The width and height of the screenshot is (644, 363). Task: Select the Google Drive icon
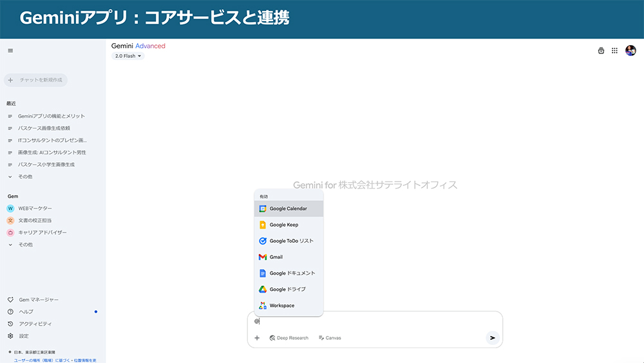point(263,290)
